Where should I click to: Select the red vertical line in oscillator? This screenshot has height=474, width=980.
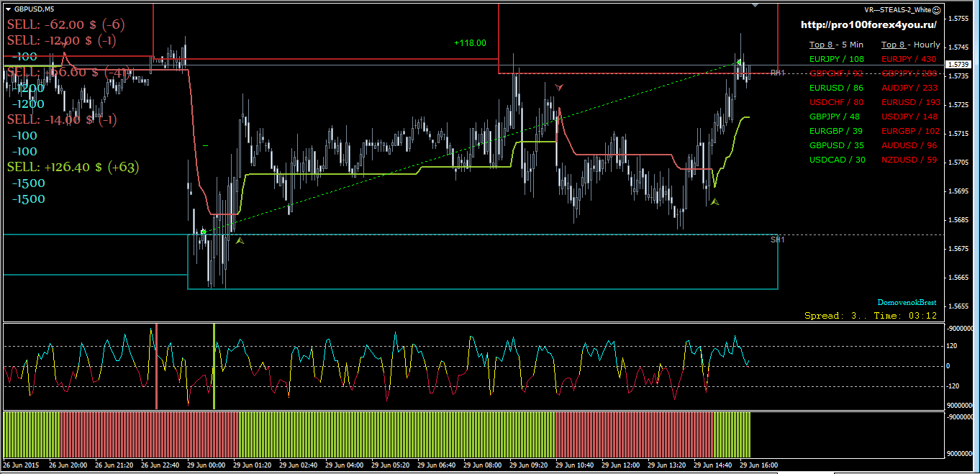point(156,367)
